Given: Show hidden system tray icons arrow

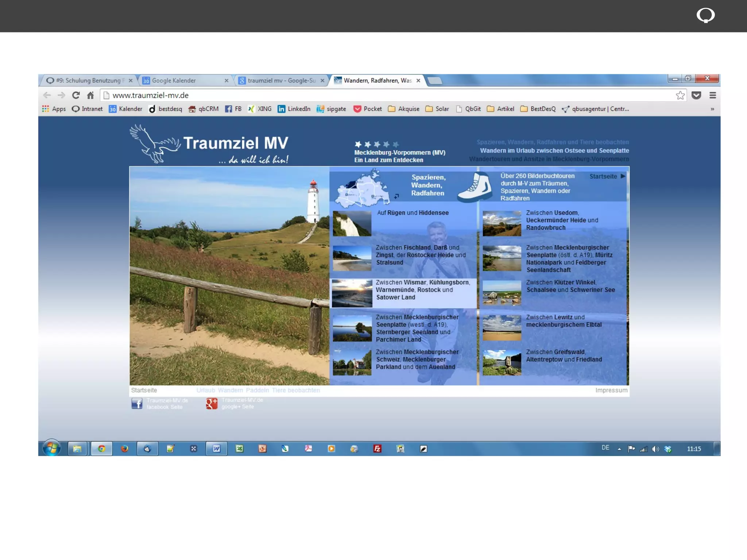Looking at the screenshot, I should tap(619, 449).
